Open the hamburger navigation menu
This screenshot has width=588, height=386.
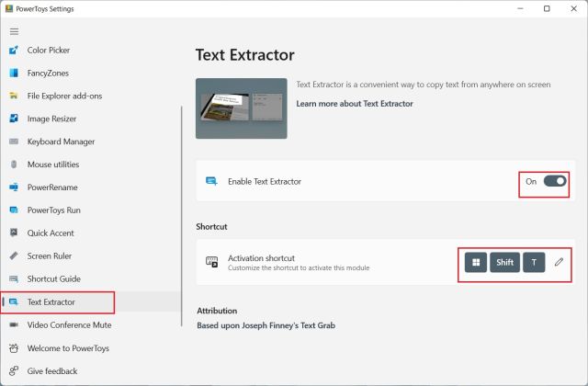pos(14,31)
